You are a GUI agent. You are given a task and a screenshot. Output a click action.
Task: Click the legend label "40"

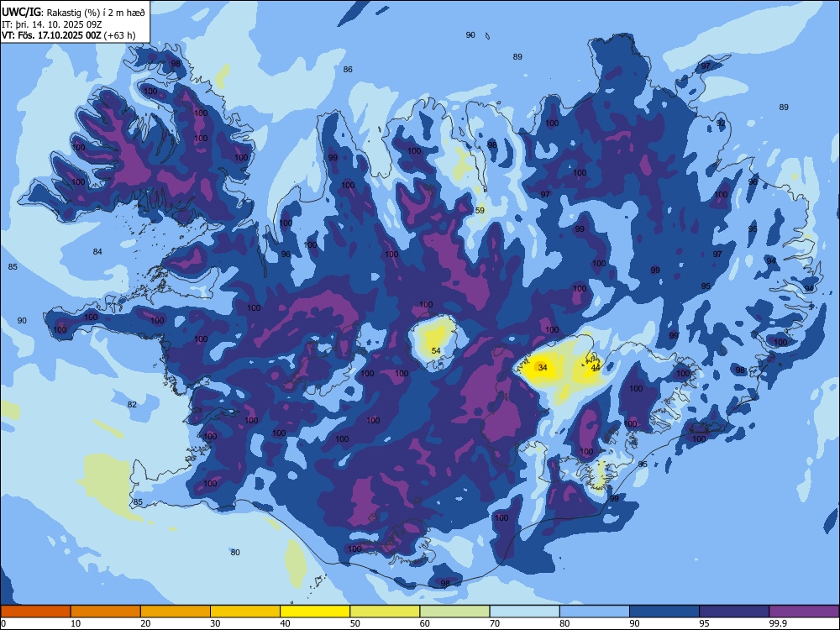tap(285, 623)
